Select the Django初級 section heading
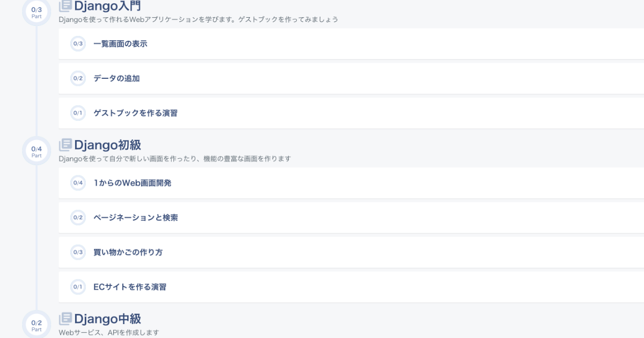Screen dimensions: 644x338 point(107,145)
